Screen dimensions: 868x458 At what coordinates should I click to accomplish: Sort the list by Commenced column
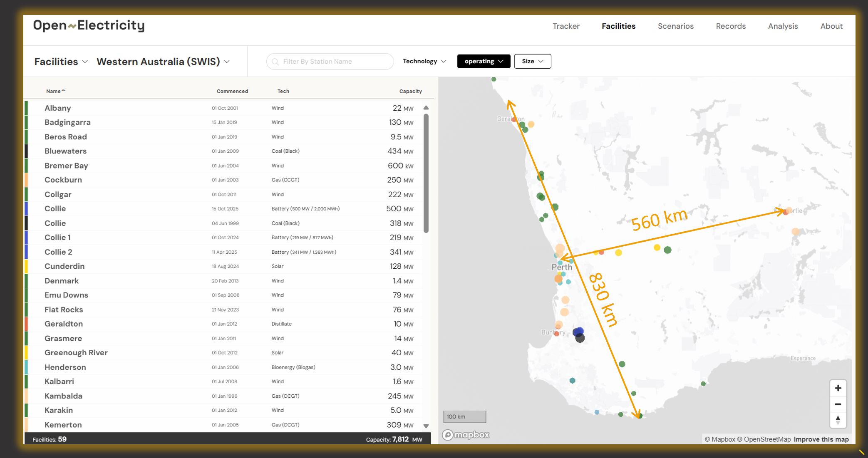[x=232, y=91]
